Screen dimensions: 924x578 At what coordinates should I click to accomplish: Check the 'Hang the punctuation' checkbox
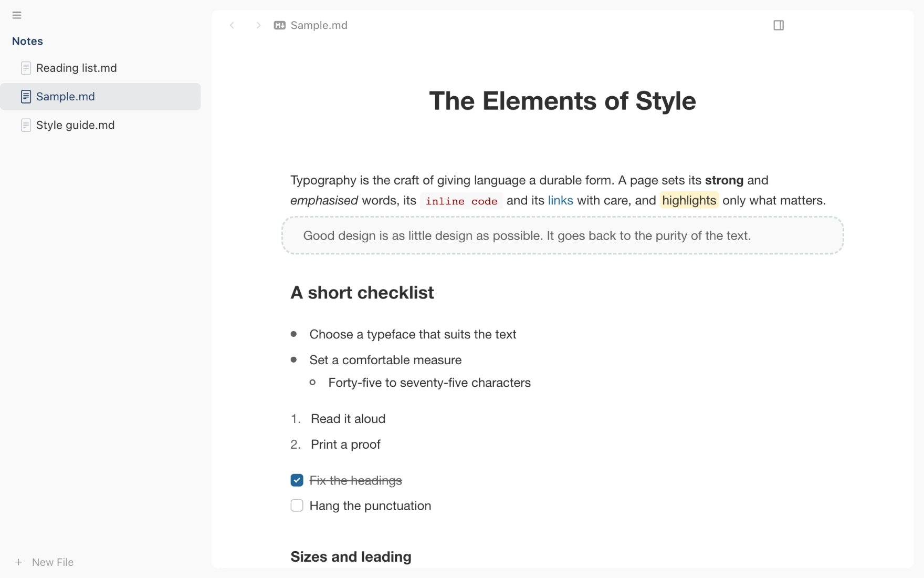297,505
